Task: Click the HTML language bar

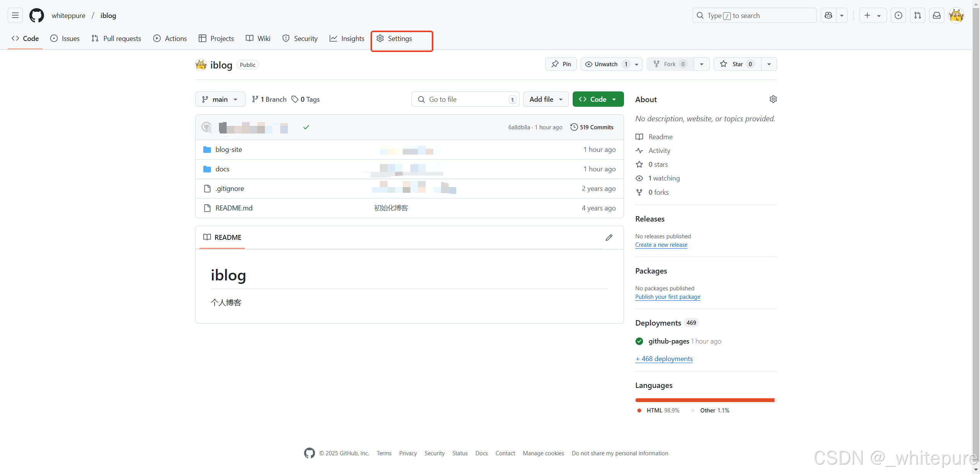Action: click(704, 400)
